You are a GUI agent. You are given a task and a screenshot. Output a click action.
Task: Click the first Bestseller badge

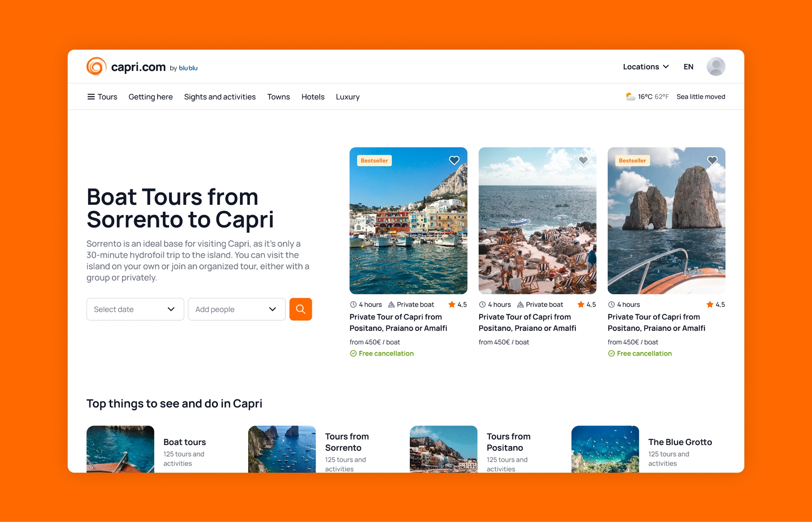click(374, 161)
